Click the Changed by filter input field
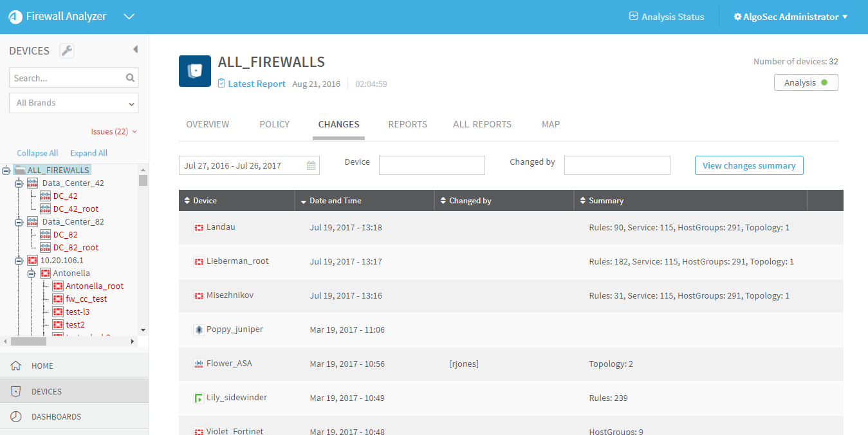Screen dimensions: 868x435 tap(617, 165)
